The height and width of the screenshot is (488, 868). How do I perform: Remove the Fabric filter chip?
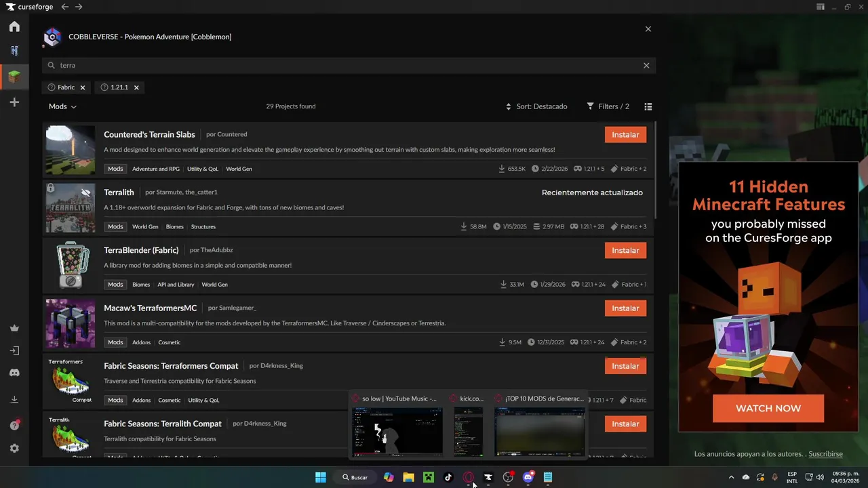83,87
